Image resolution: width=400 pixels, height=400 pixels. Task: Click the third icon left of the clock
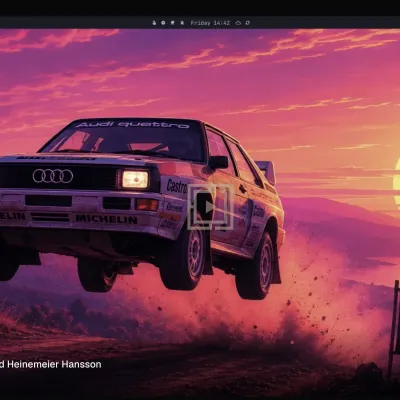pos(173,23)
